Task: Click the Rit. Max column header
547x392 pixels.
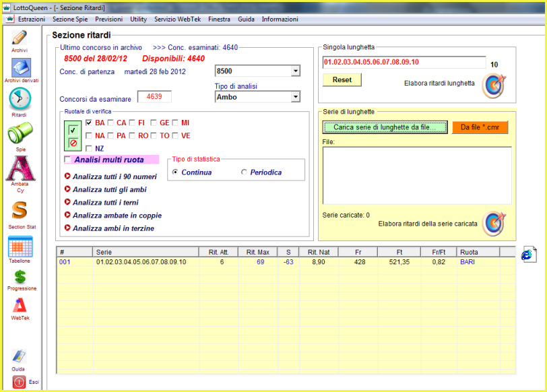Action: point(258,252)
